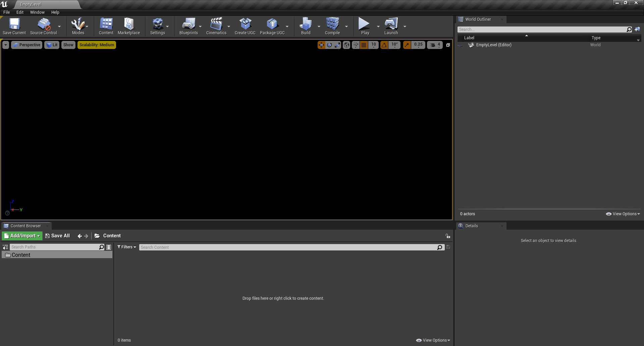
Task: Open grid snap size 10 dropdown
Action: pos(374,45)
